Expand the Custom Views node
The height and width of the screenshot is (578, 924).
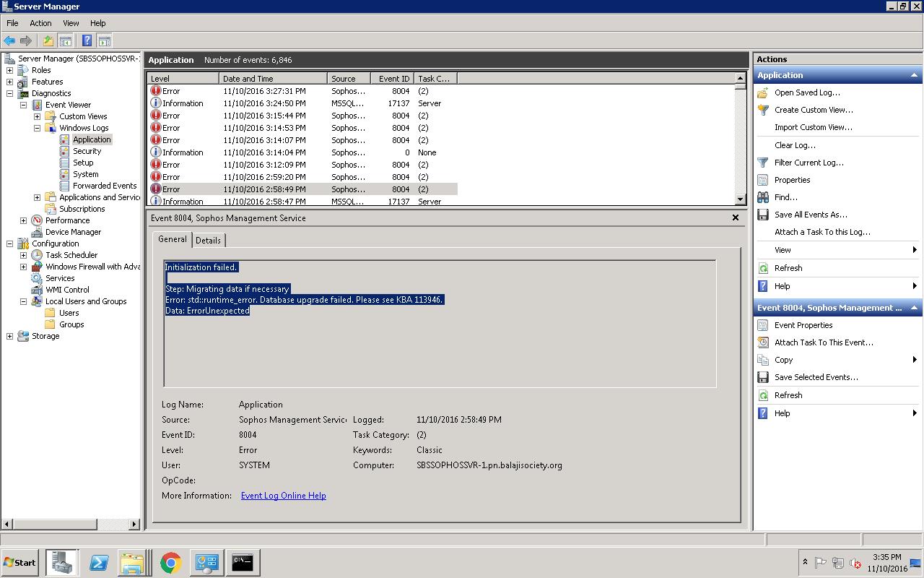pos(37,116)
